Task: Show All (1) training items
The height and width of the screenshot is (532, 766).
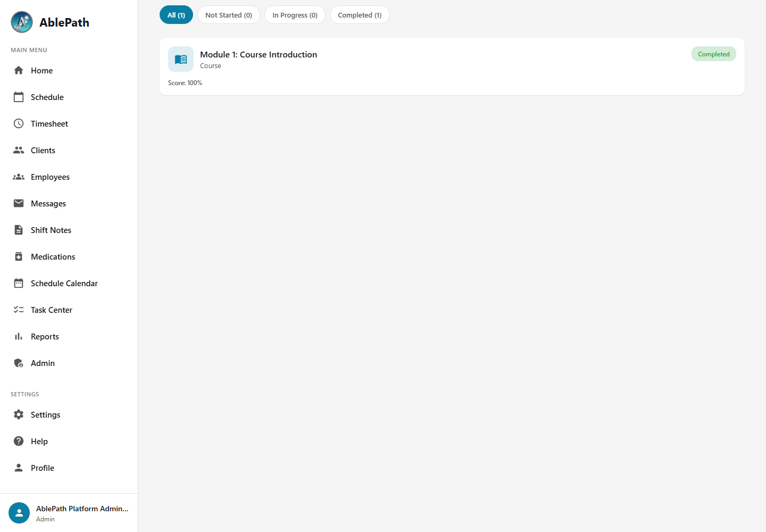Action: (176, 15)
